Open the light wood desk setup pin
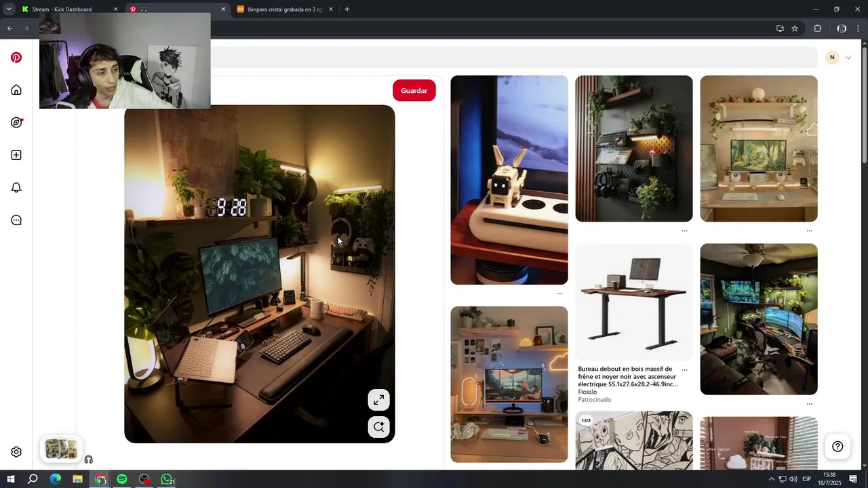 coord(759,148)
